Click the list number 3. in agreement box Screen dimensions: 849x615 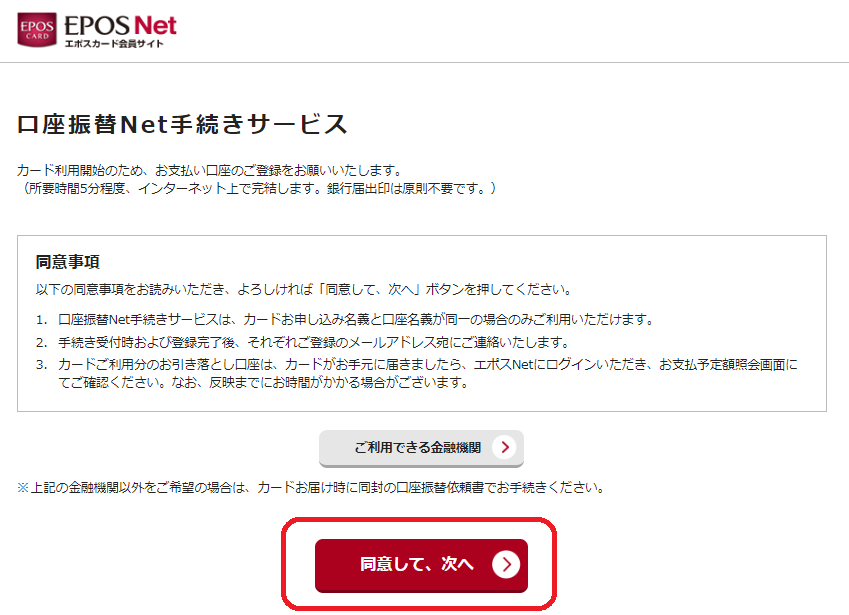click(42, 365)
